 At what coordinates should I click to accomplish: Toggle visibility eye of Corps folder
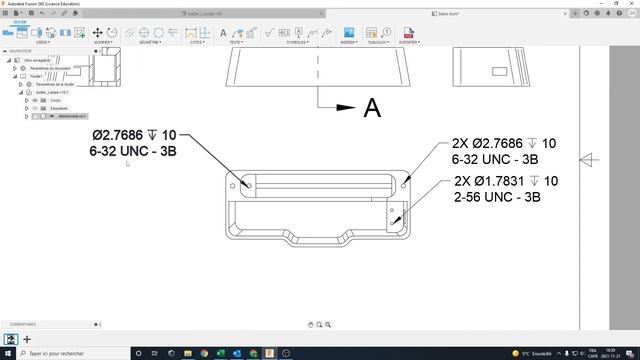(x=35, y=100)
